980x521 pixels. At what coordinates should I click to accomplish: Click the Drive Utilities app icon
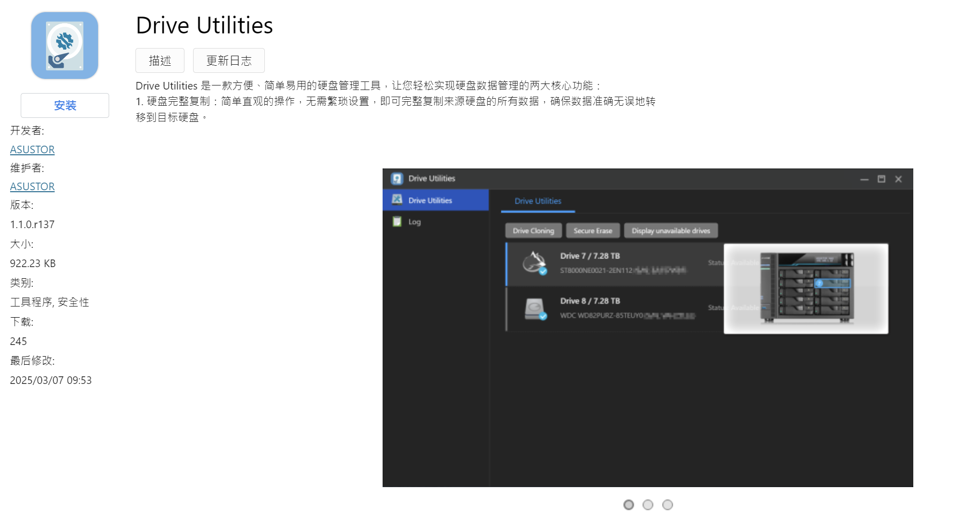(65, 46)
